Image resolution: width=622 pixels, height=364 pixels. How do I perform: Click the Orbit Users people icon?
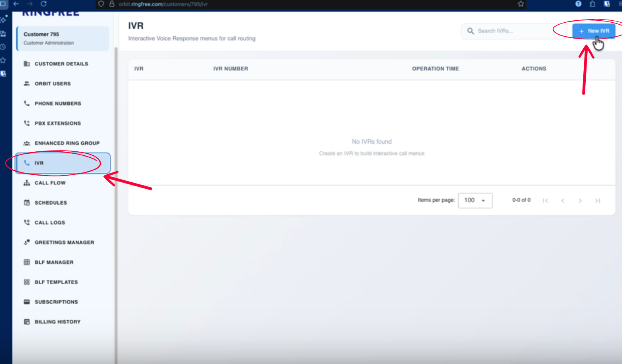[27, 84]
